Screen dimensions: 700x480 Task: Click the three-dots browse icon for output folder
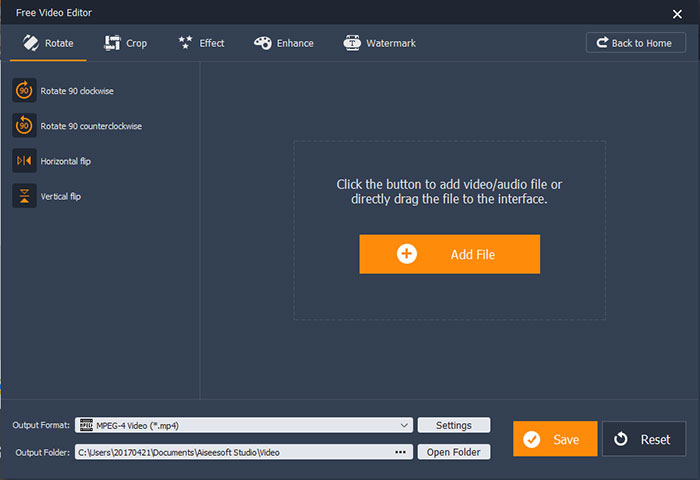click(x=401, y=452)
